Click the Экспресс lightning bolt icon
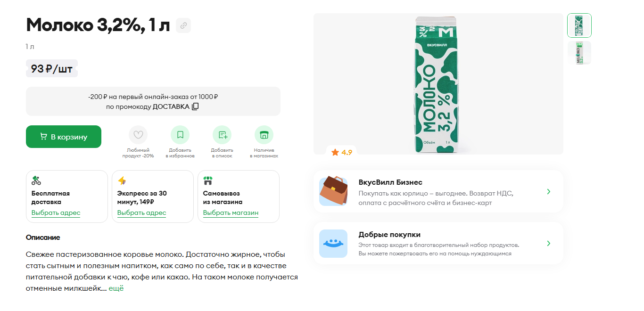The width and height of the screenshot is (644, 311). point(122,180)
